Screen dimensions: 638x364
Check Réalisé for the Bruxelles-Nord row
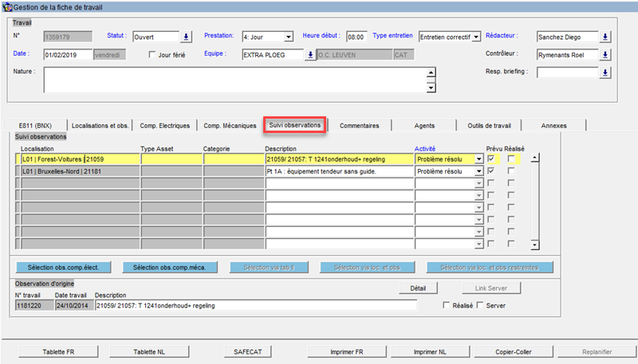[x=511, y=171]
